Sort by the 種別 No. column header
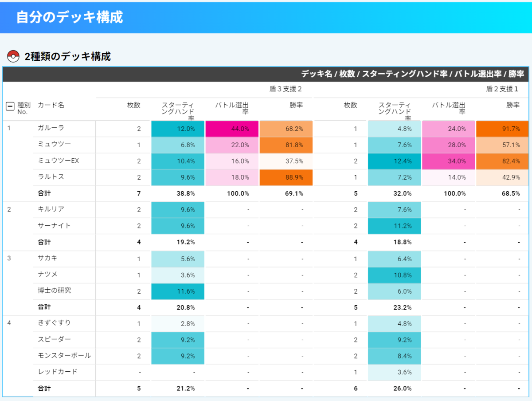Viewport: 532px width, 401px height. coord(24,108)
